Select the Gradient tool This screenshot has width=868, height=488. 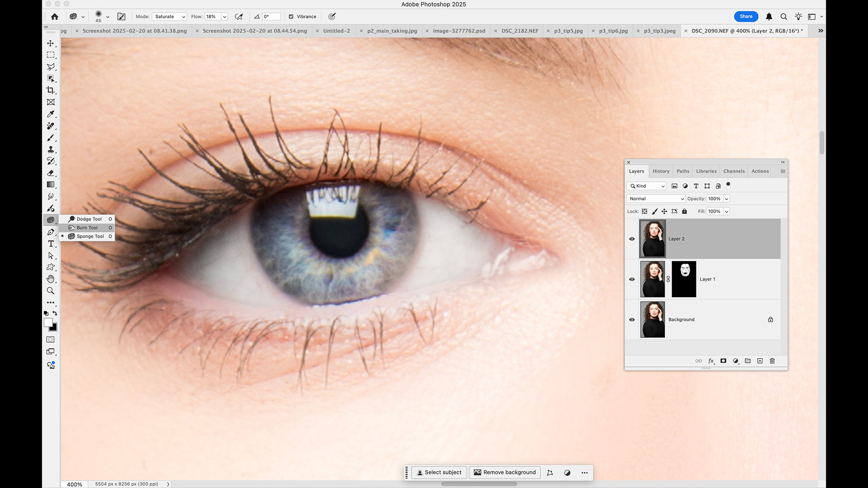point(51,185)
